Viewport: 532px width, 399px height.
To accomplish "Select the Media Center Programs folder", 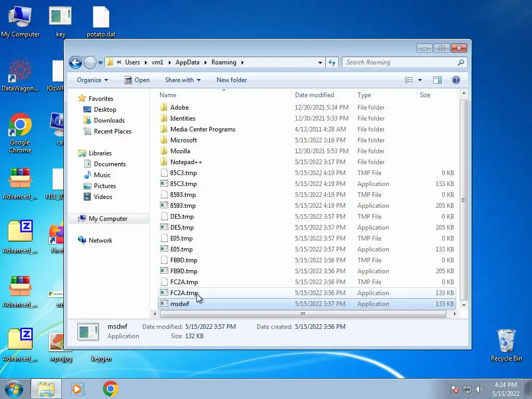I will [203, 129].
